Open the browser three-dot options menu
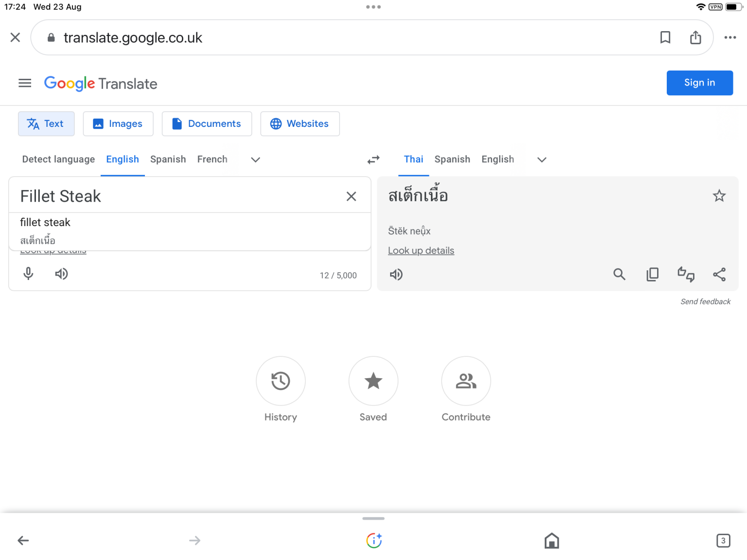The height and width of the screenshot is (560, 747). click(x=729, y=37)
